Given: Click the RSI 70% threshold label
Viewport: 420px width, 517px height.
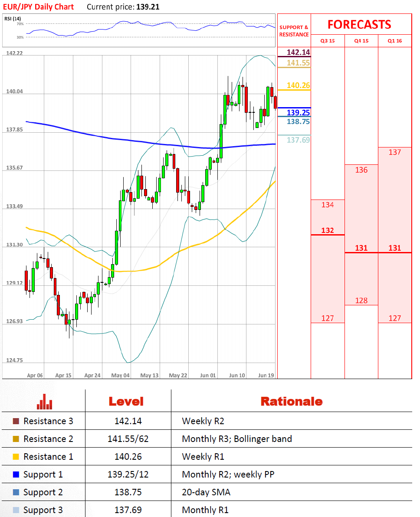Looking at the screenshot, I should pyautogui.click(x=20, y=24).
